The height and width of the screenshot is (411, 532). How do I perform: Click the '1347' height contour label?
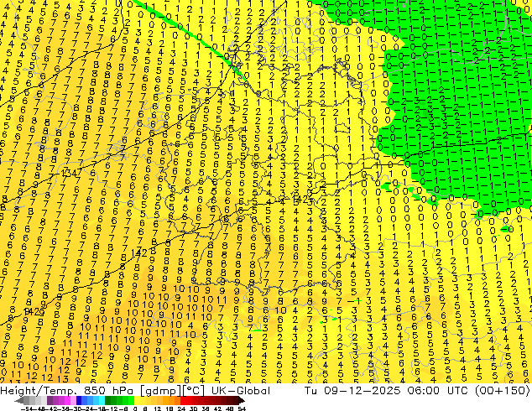71,173
